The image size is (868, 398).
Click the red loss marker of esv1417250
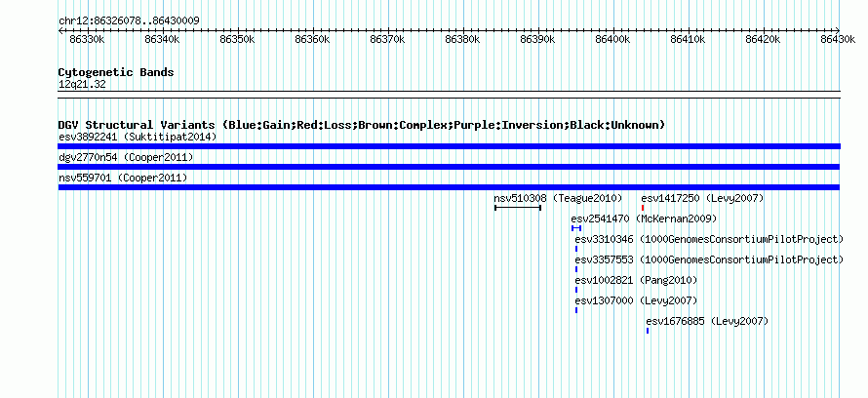click(x=643, y=208)
